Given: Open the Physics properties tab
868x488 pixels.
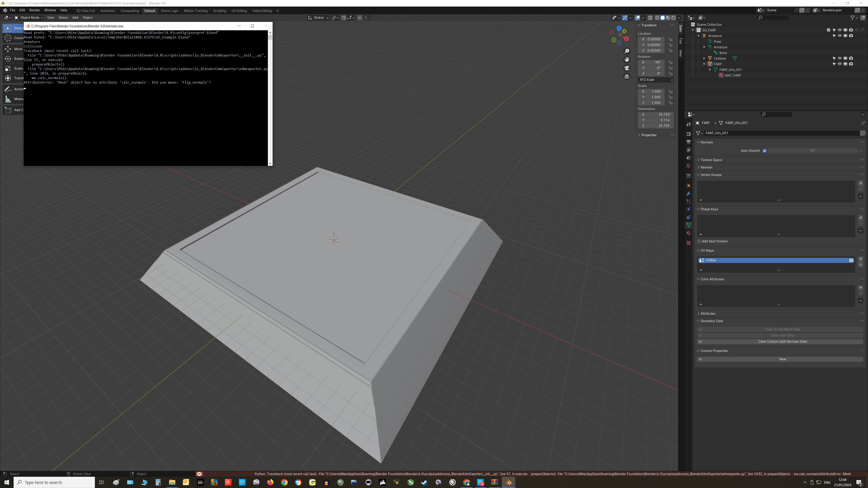Looking at the screenshot, I should tap(688, 209).
